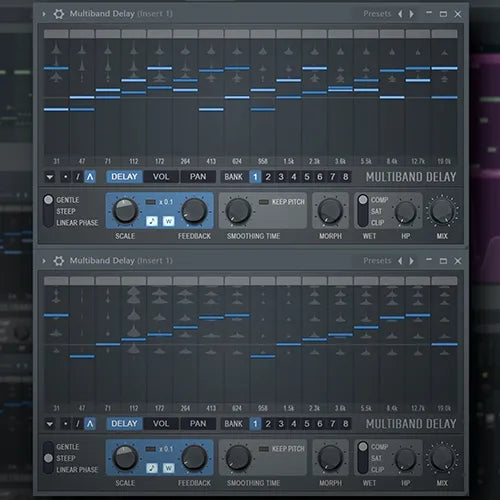Toggle the x0.1 scale multiplier in lower window
Screen dimensions: 500x500
(159, 449)
